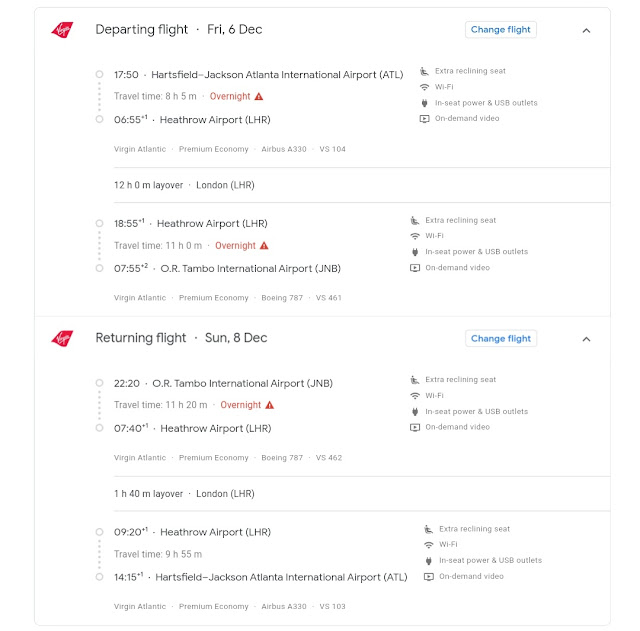
Task: Click the Departing flight Fri, 6 Dec header
Action: point(178,30)
